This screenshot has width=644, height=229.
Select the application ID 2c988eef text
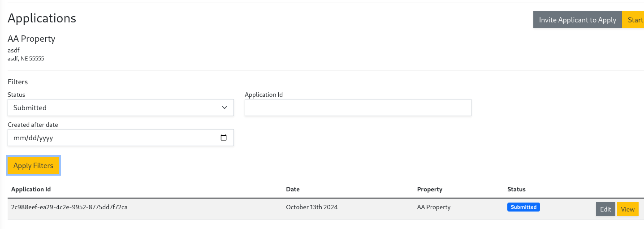[x=69, y=207]
